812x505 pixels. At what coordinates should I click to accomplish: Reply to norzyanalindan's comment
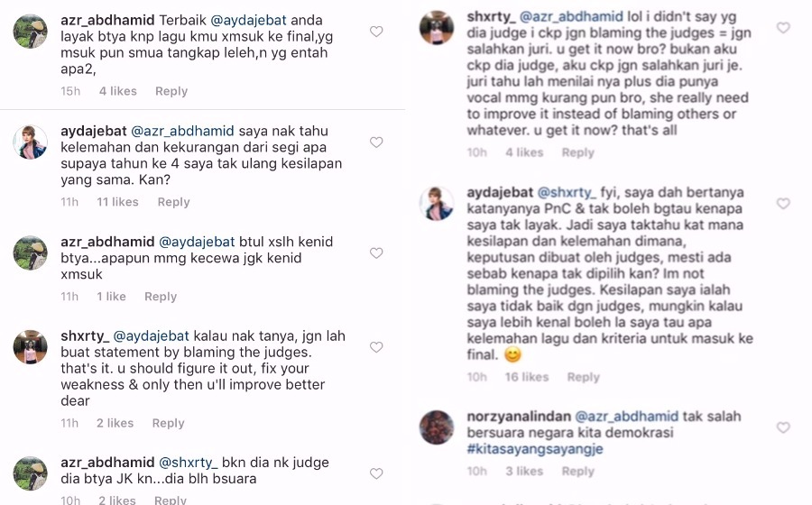(578, 472)
